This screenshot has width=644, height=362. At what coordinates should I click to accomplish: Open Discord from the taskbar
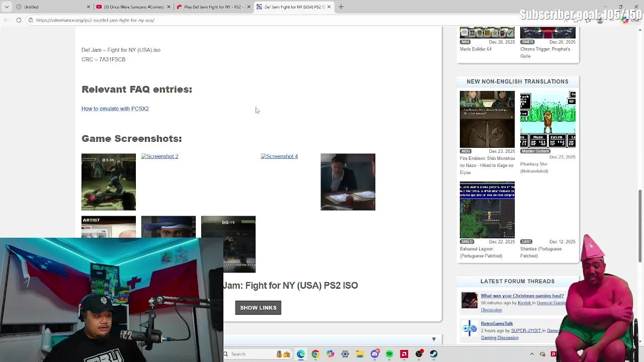pos(374,354)
